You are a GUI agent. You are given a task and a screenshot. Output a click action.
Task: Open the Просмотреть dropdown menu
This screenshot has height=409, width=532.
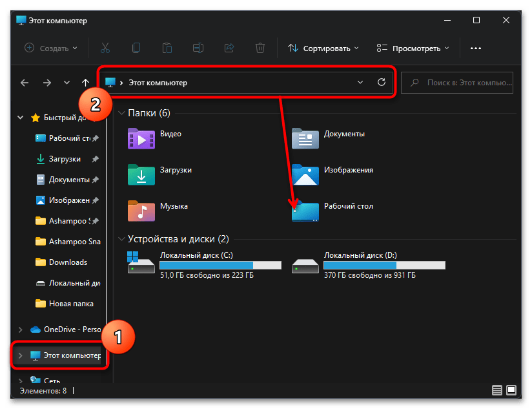pyautogui.click(x=413, y=48)
